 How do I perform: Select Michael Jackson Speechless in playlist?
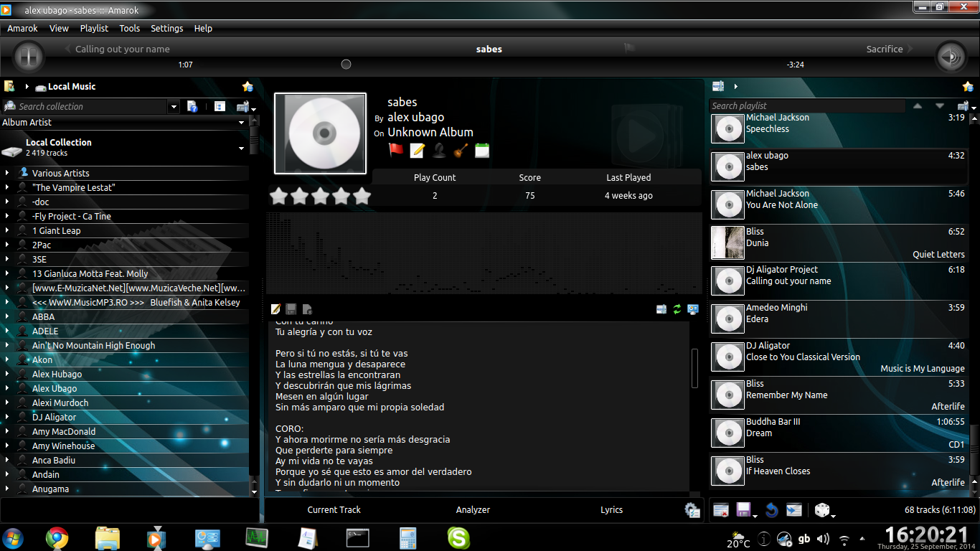click(x=838, y=128)
